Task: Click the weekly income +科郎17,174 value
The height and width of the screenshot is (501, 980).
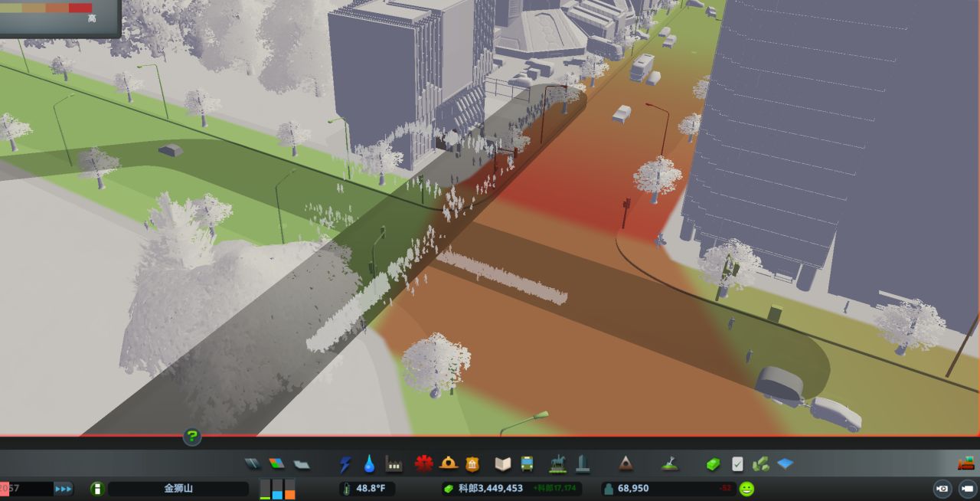Action: [556, 488]
